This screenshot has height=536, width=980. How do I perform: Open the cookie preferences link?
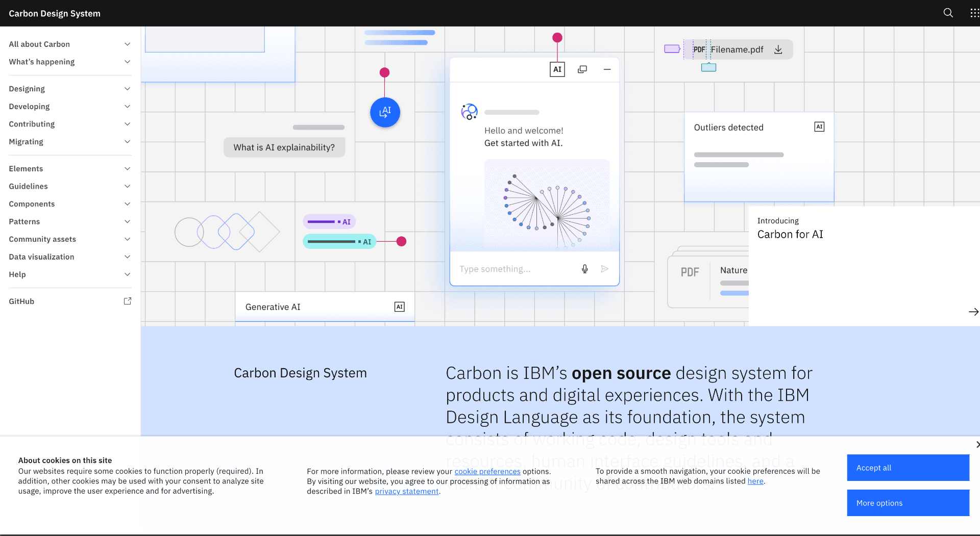click(487, 471)
